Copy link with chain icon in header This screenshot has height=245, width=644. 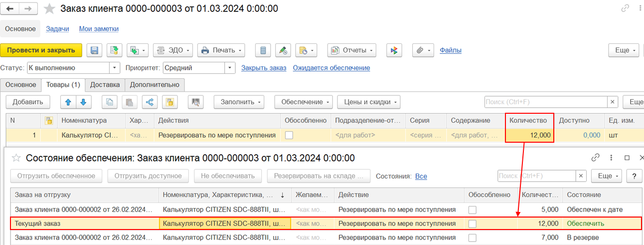[x=625, y=8]
